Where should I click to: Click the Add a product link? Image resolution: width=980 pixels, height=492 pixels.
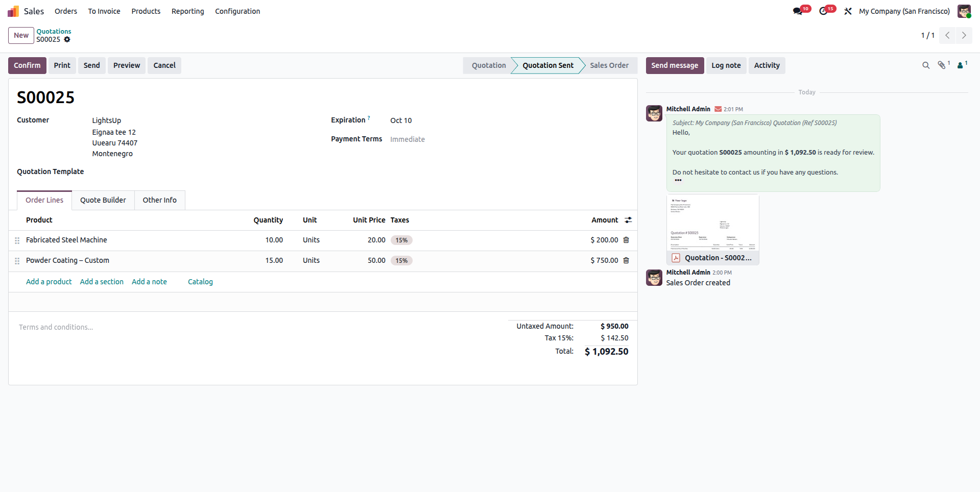click(49, 282)
